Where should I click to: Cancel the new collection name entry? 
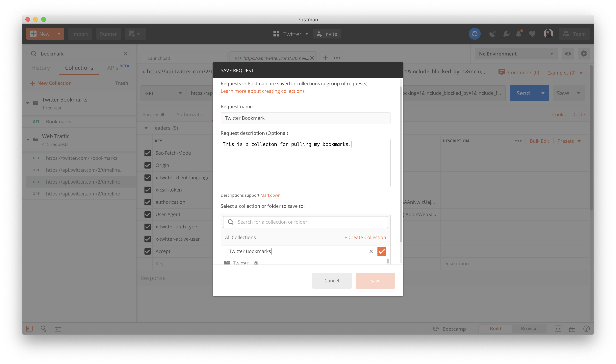pos(371,251)
